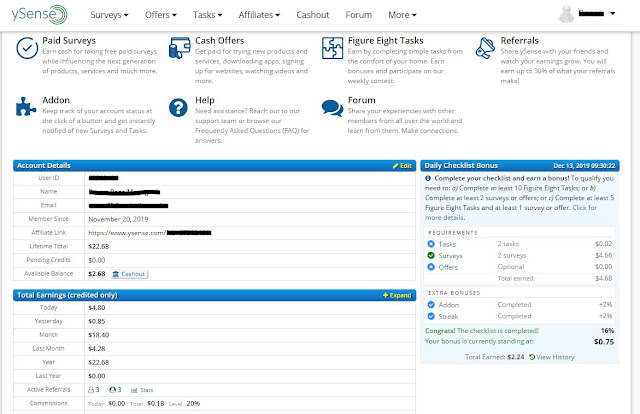
Task: Click the Cashout button beside Available Balance
Action: [130, 273]
